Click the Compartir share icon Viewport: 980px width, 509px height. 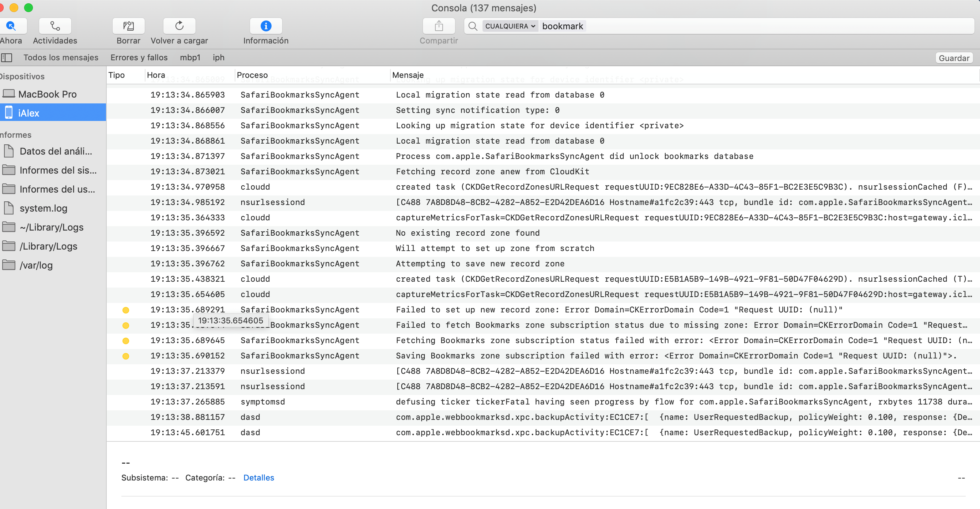(439, 26)
